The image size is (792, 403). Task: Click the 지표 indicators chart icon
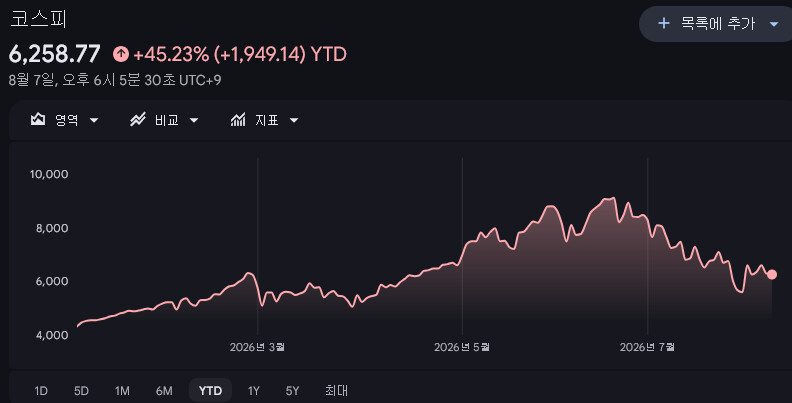238,120
